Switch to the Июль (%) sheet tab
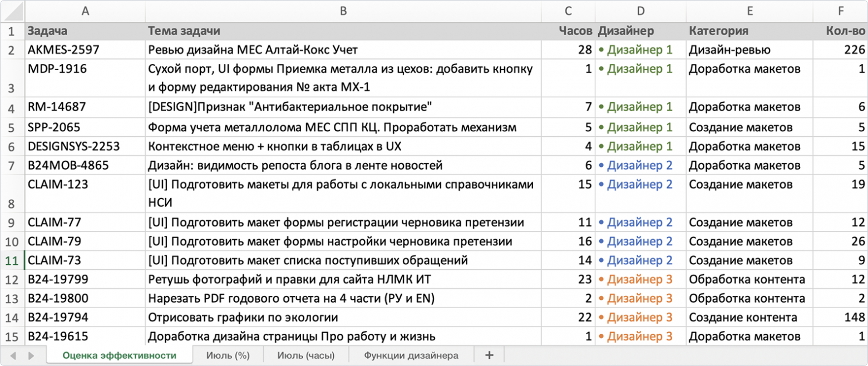This screenshot has width=868, height=366. 228,354
